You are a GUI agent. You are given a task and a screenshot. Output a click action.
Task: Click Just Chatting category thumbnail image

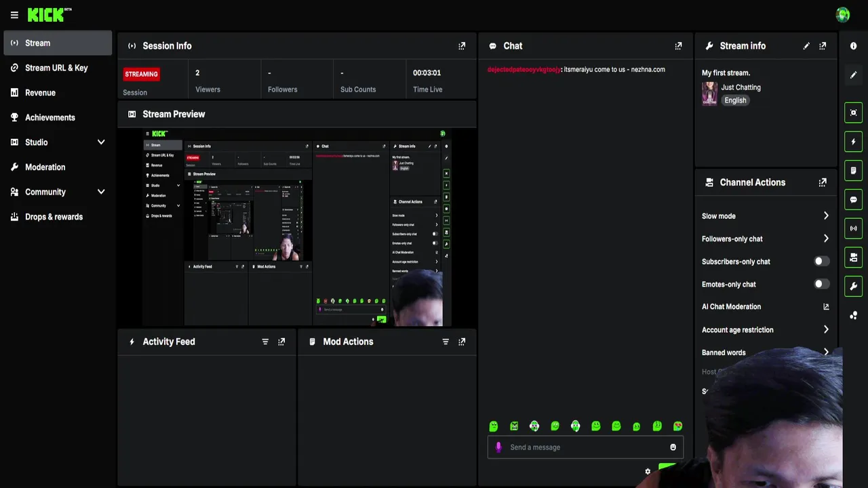coord(709,94)
